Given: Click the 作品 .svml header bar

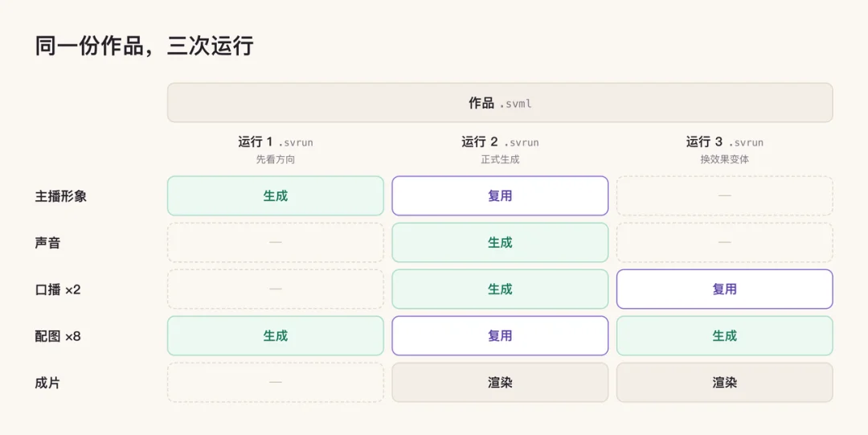Looking at the screenshot, I should point(500,102).
